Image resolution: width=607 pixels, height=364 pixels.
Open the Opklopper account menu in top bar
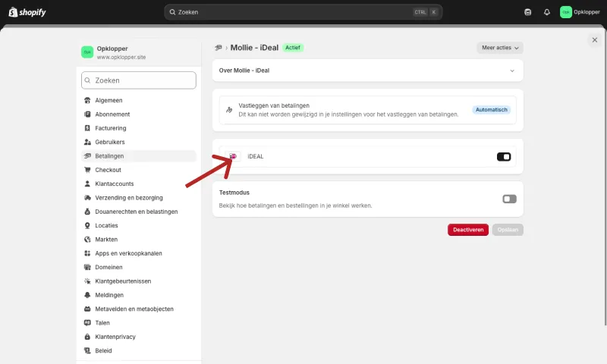tap(580, 12)
